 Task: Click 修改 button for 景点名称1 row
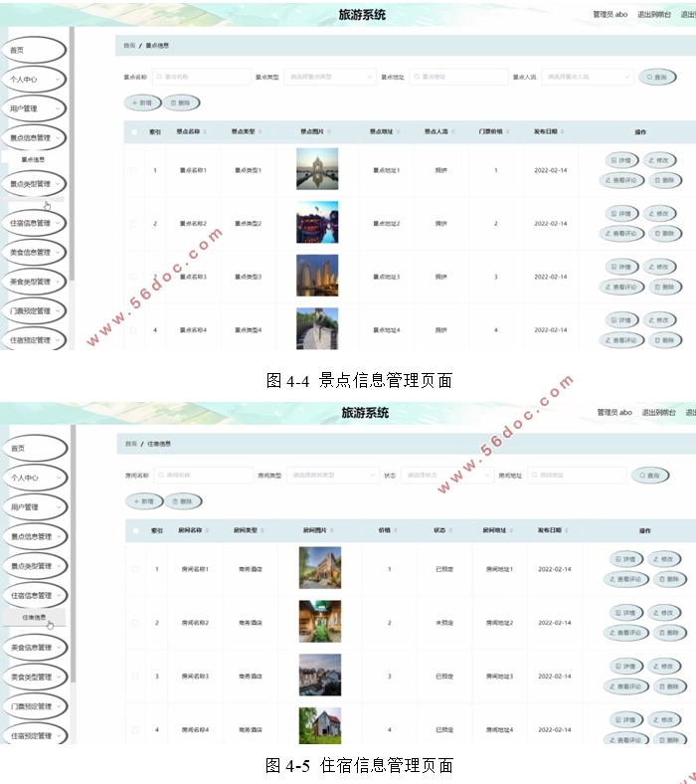pos(659,160)
